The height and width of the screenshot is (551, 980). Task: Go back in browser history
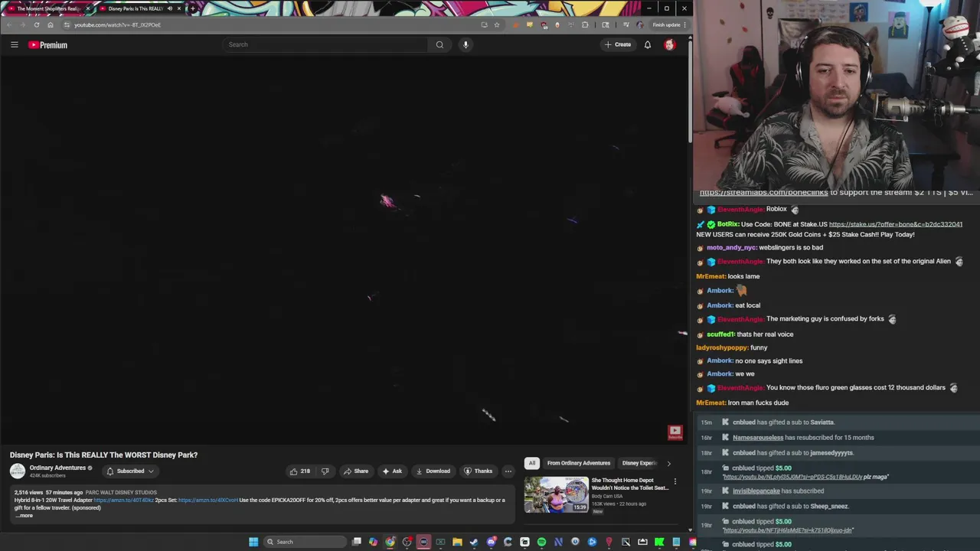pyautogui.click(x=9, y=24)
